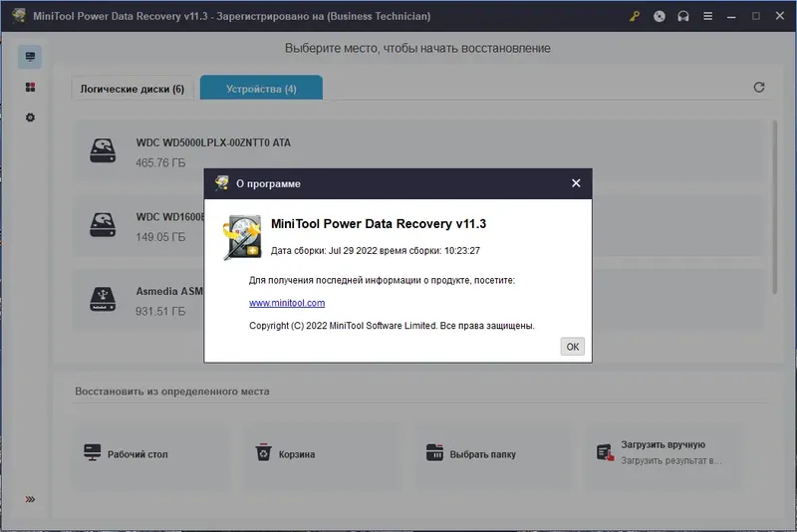The image size is (797, 532).
Task: Select WDC WD5000LPLX-00ZNTT0 ATA drive
Action: 419,151
